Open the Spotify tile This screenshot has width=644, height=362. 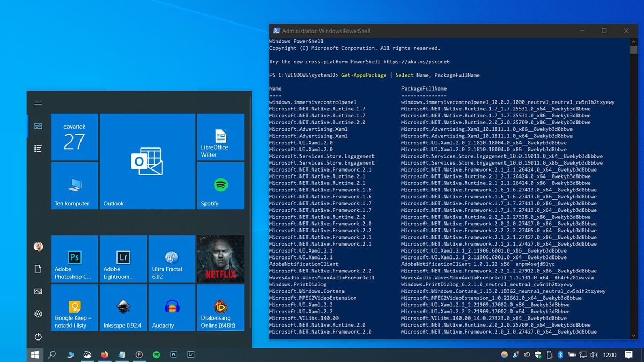[221, 186]
